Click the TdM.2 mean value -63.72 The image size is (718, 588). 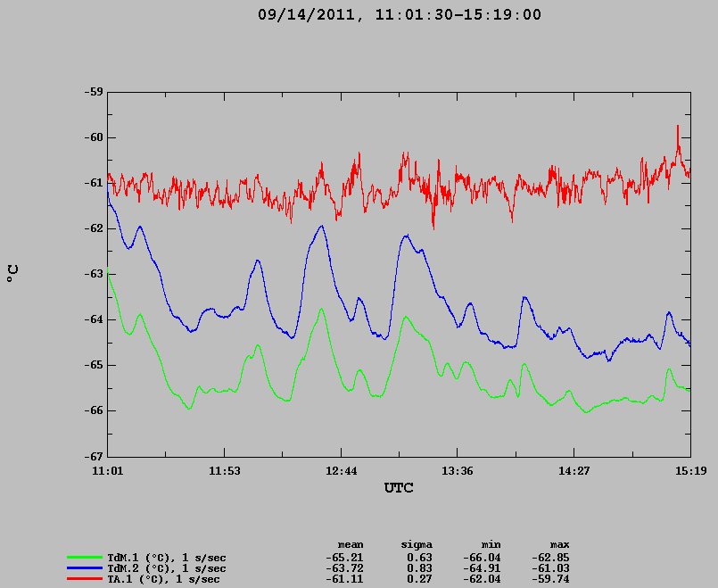[344, 568]
